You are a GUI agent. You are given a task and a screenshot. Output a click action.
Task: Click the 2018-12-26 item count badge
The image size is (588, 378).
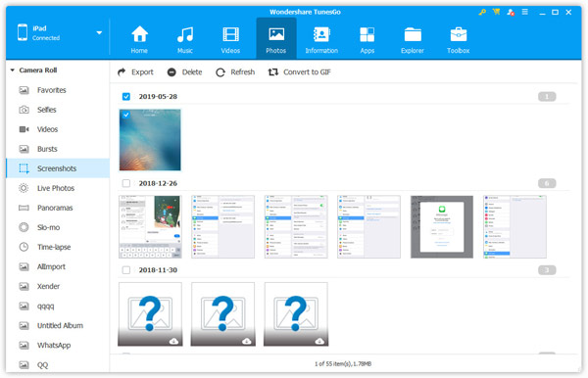[547, 183]
